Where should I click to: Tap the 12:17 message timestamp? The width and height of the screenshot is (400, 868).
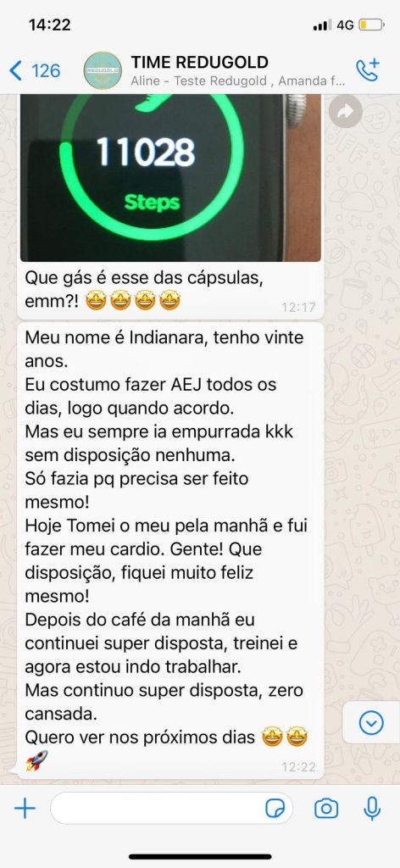[x=299, y=308]
